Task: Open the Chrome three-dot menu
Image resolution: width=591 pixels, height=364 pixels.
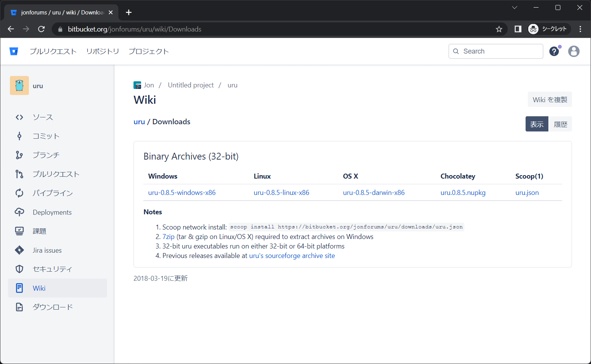Action: point(580,29)
